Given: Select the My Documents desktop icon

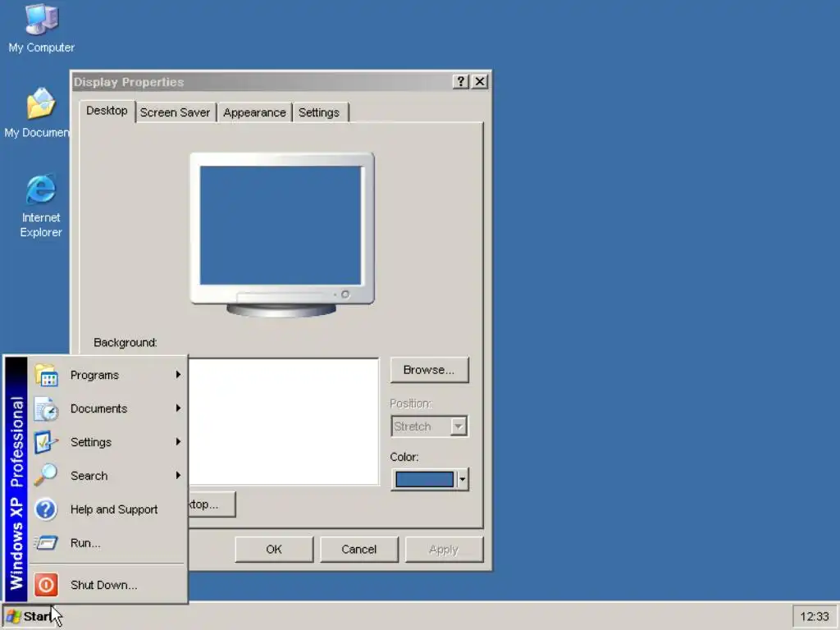Looking at the screenshot, I should tap(38, 113).
